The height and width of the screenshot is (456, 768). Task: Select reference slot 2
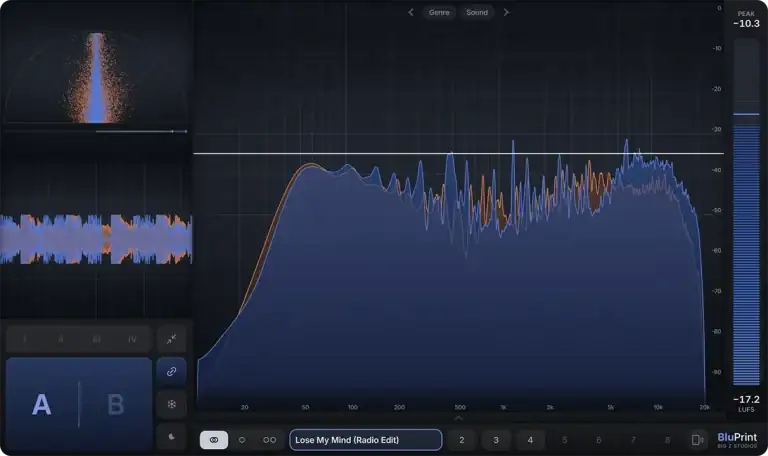(x=461, y=440)
